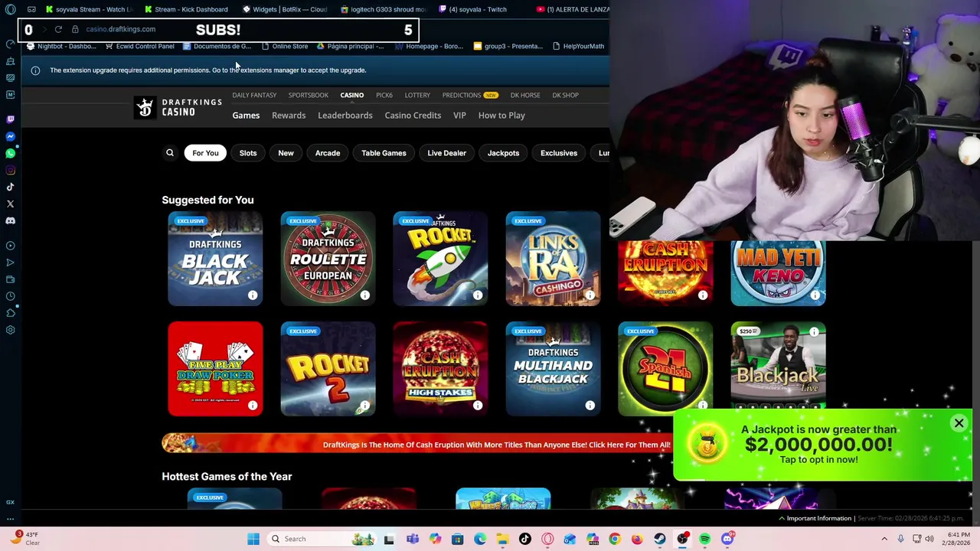Screen dimensions: 980x551
Task: Launch Cash Eruption High Stakes game
Action: 440,369
